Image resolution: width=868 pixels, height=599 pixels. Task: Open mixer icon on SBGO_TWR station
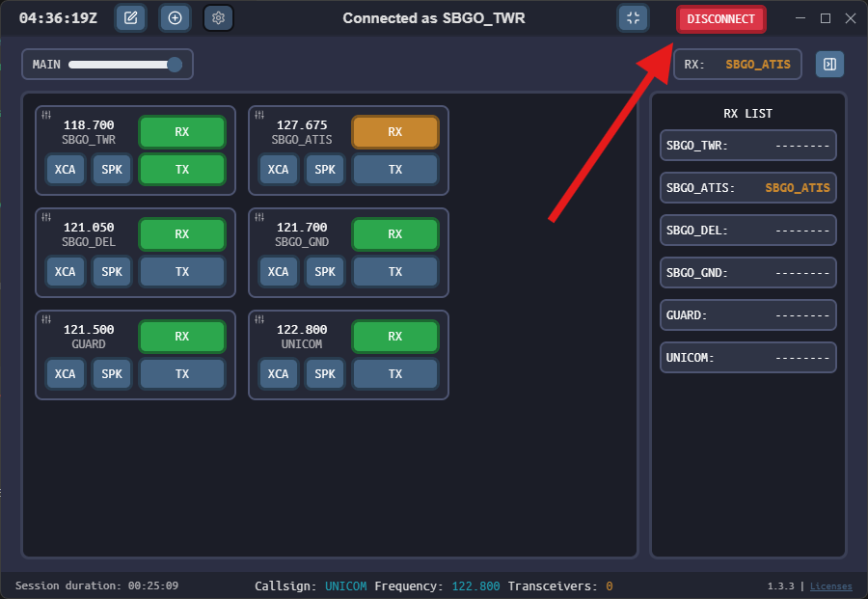[46, 115]
